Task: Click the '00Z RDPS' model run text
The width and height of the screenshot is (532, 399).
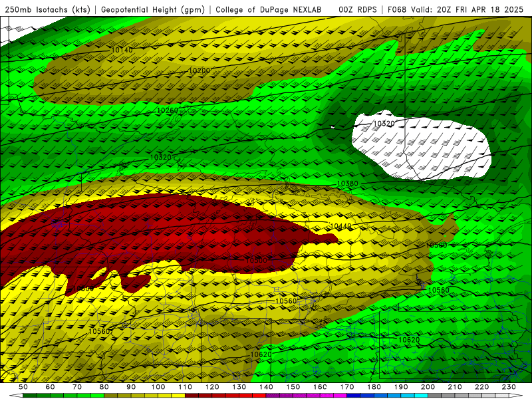Action: tap(357, 10)
